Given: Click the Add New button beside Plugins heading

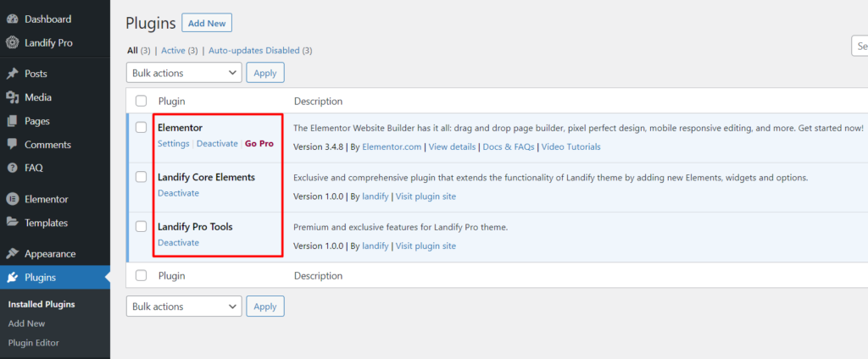Looking at the screenshot, I should point(207,23).
